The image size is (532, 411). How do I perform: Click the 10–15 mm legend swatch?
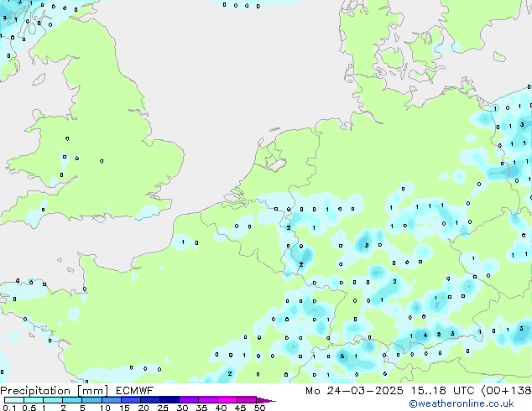pos(111,400)
